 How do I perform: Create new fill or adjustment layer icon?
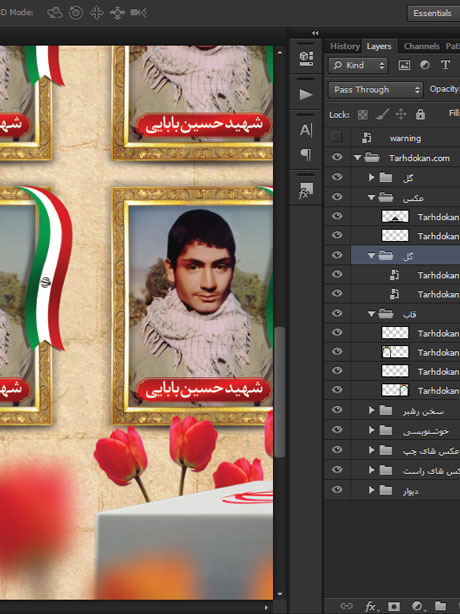click(x=417, y=606)
